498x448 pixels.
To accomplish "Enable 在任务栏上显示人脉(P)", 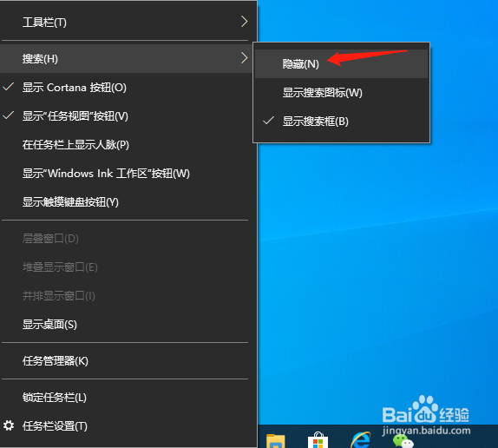I will pos(128,145).
